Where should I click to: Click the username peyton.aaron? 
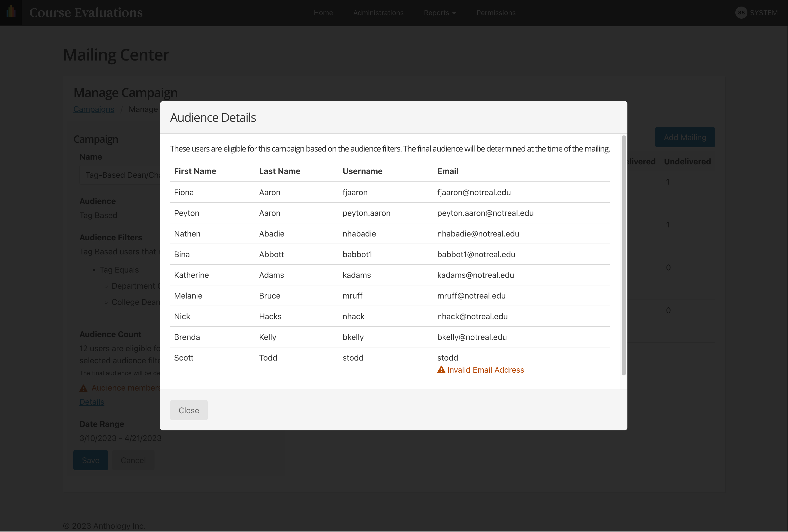367,213
